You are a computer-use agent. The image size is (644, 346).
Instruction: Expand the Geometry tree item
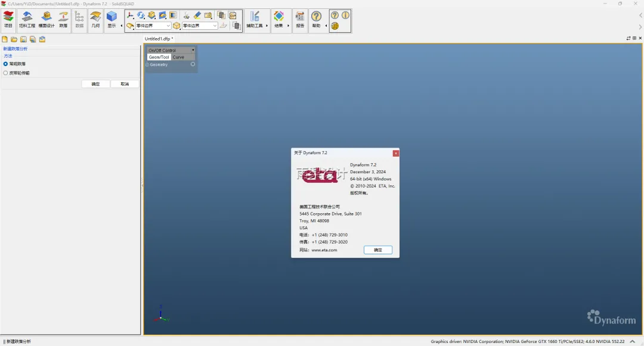(x=147, y=65)
